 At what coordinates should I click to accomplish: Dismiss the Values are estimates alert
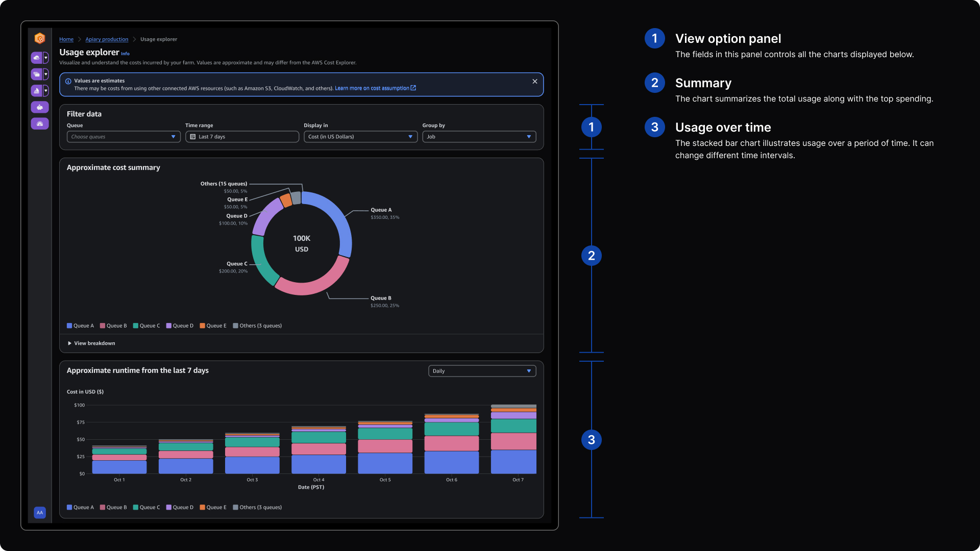[534, 82]
